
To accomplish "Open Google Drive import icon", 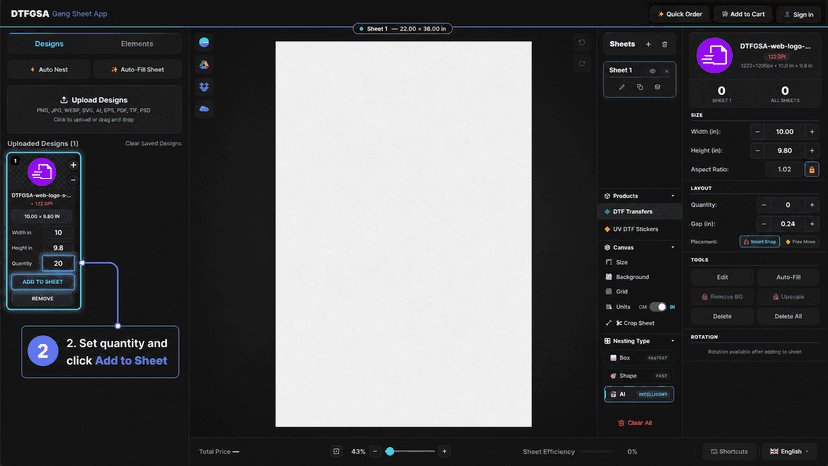I will [x=204, y=64].
